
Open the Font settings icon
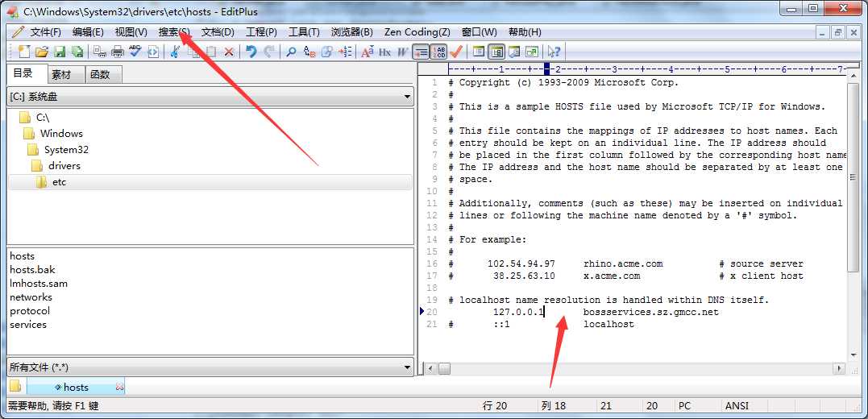[367, 52]
